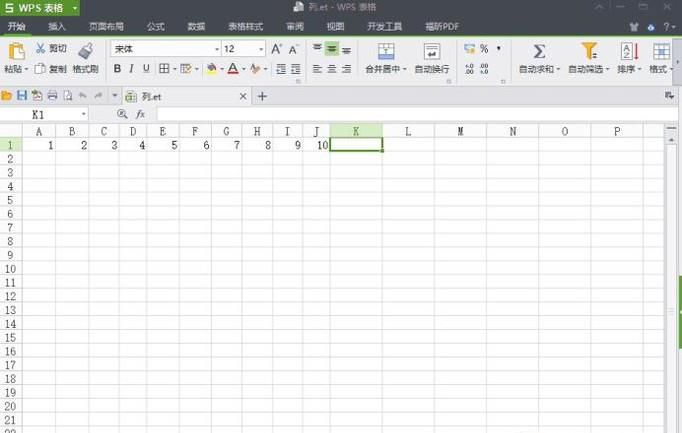Click the Save icon in quick access toolbar
Viewport: 682px width, 433px height.
coord(22,96)
